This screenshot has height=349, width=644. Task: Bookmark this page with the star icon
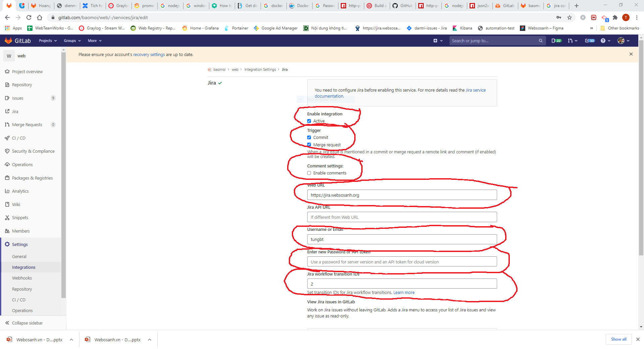click(569, 17)
